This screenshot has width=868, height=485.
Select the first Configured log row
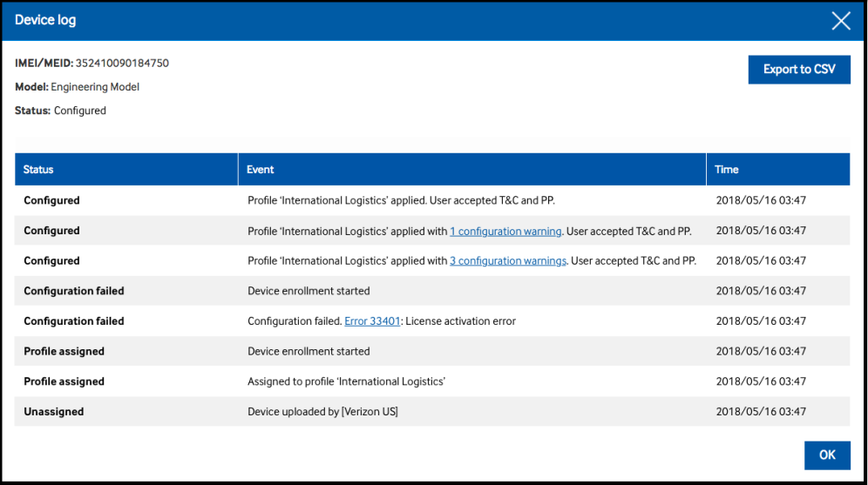[x=432, y=200]
